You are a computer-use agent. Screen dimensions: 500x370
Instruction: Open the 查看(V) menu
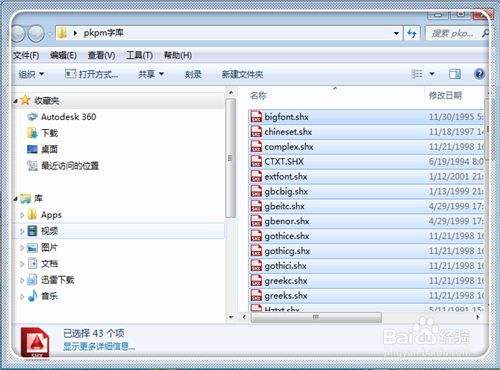pyautogui.click(x=101, y=55)
